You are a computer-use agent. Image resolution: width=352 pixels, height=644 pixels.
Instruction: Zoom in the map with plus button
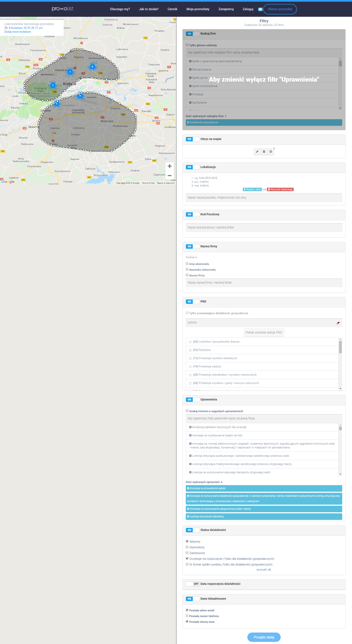point(169,166)
